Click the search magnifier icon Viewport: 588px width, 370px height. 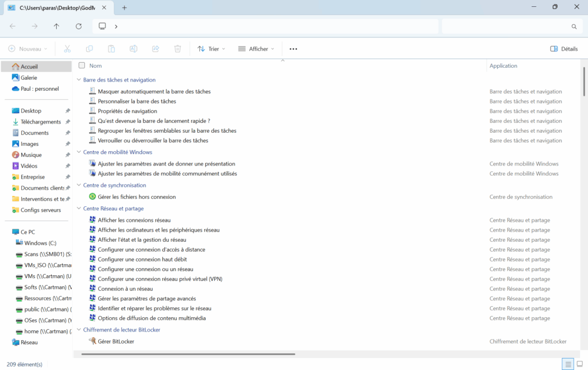point(574,26)
